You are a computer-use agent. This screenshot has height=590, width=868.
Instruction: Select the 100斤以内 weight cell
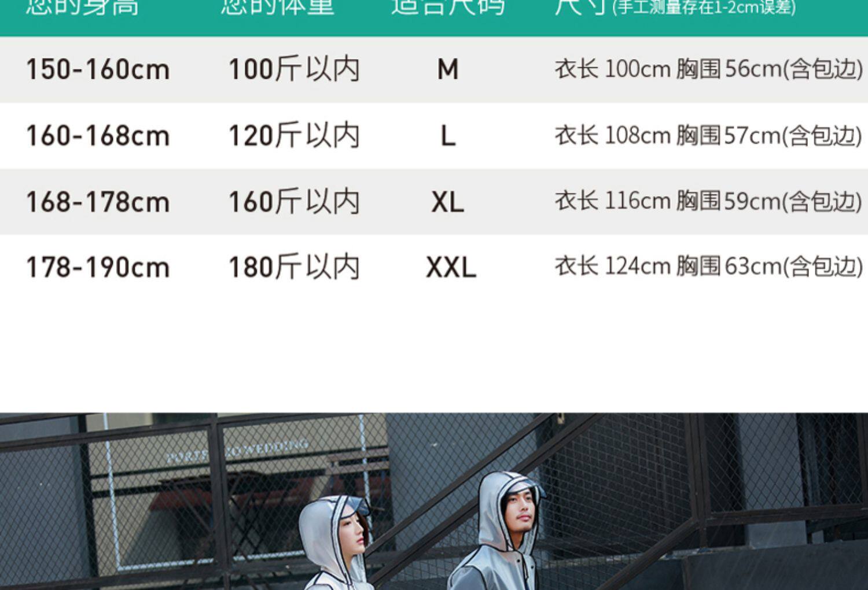pyautogui.click(x=294, y=69)
